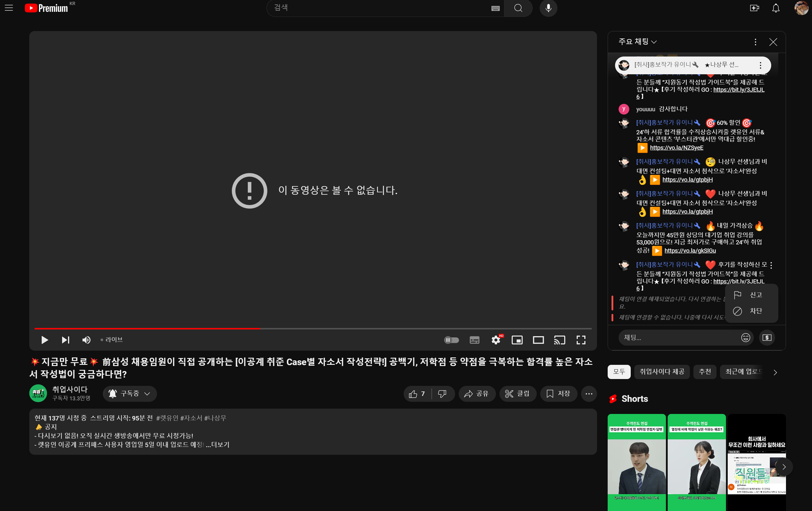Screen dimensions: 812x511
Task: Switch to theater mode view
Action: [538, 340]
